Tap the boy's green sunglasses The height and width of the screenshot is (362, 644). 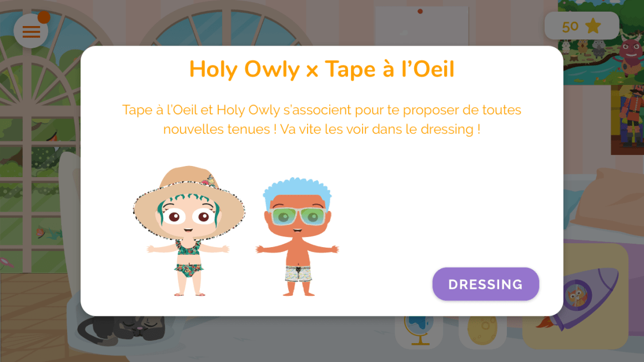coord(298,216)
